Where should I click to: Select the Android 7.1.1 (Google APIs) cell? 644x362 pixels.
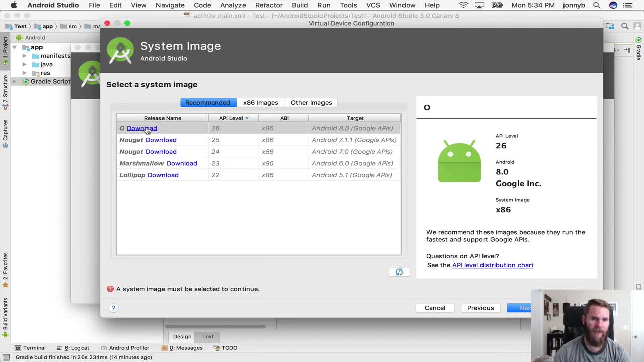[354, 140]
